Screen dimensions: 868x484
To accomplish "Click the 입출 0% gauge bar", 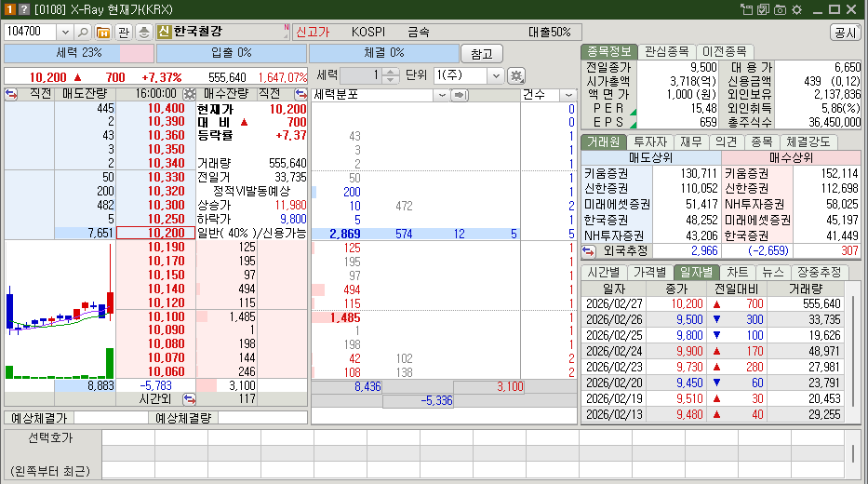I will tap(232, 53).
